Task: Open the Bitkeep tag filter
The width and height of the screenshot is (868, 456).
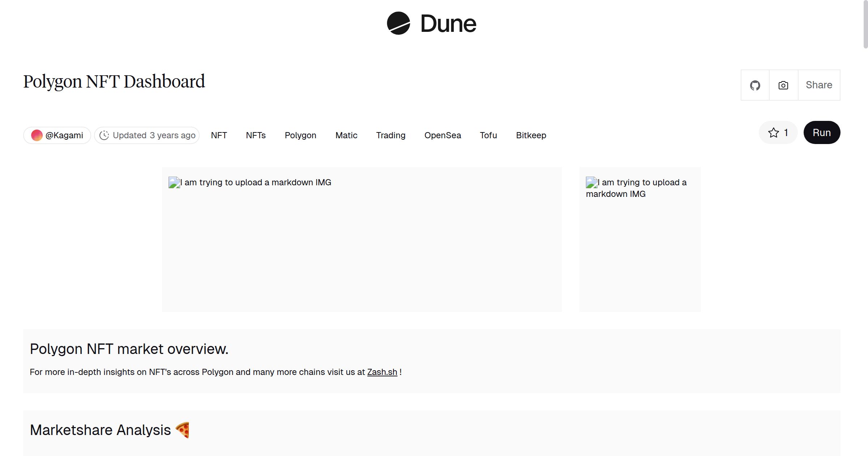Action: click(531, 135)
